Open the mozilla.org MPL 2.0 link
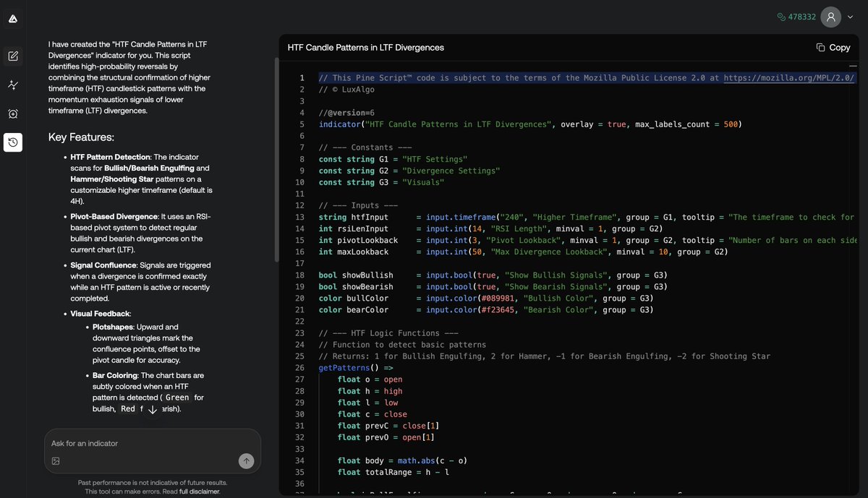 pyautogui.click(x=790, y=78)
